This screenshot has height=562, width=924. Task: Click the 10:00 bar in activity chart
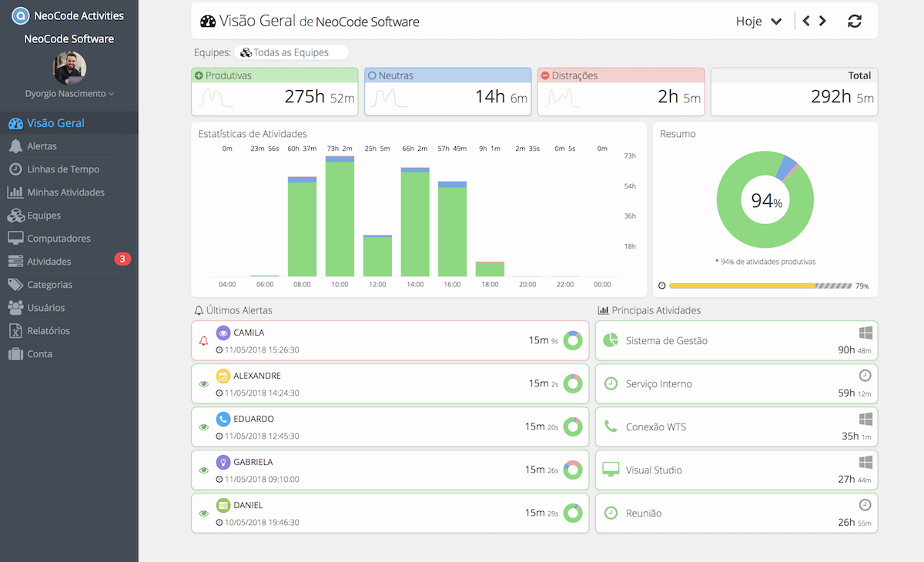click(340, 218)
